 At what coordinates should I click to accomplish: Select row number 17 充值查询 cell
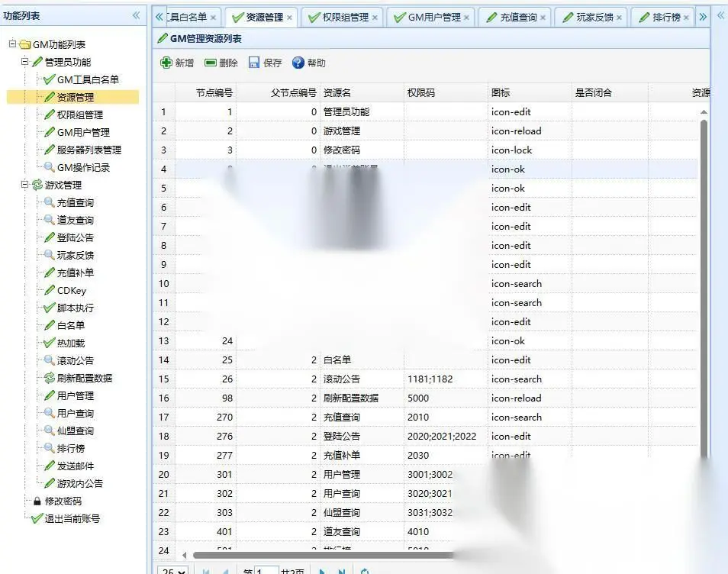click(163, 417)
